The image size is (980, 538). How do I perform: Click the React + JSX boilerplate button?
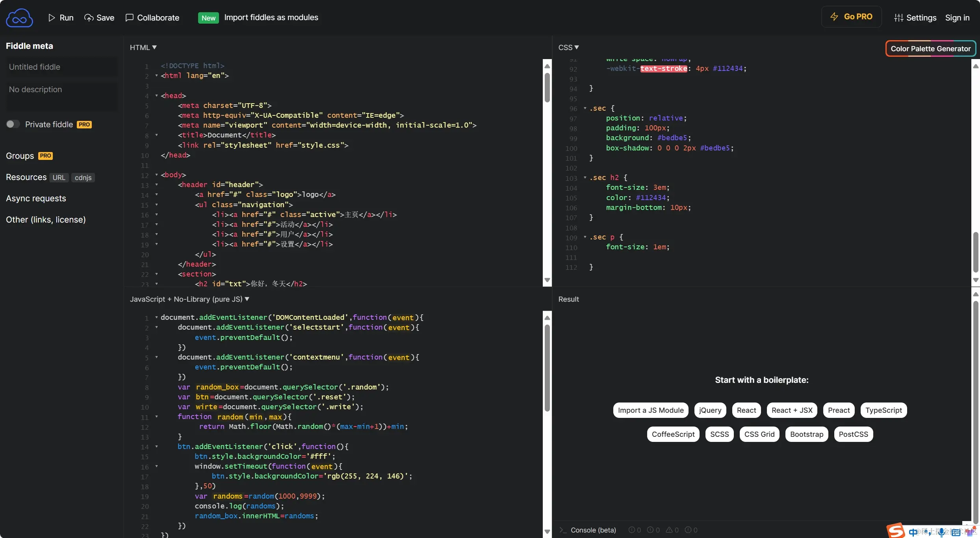[792, 410]
